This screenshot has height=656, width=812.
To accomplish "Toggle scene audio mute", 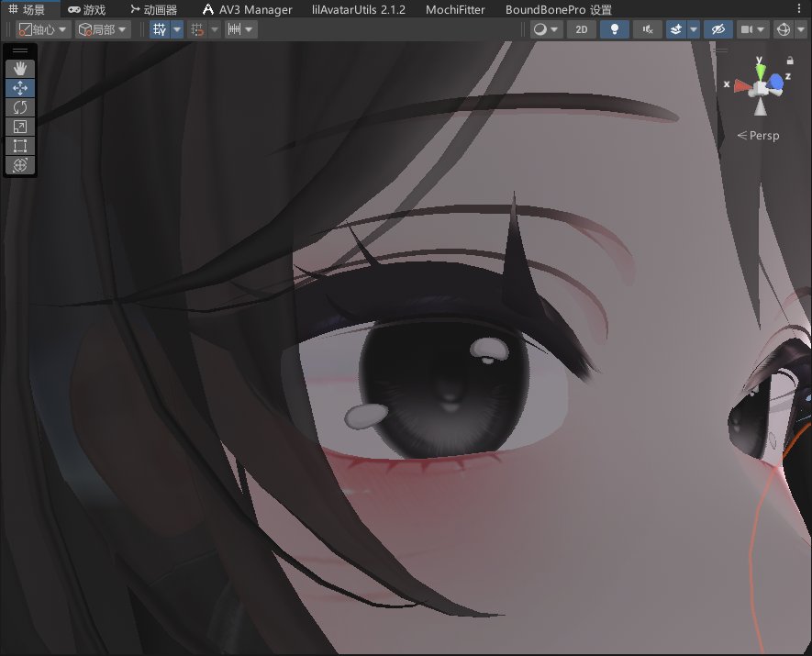I will pyautogui.click(x=648, y=29).
